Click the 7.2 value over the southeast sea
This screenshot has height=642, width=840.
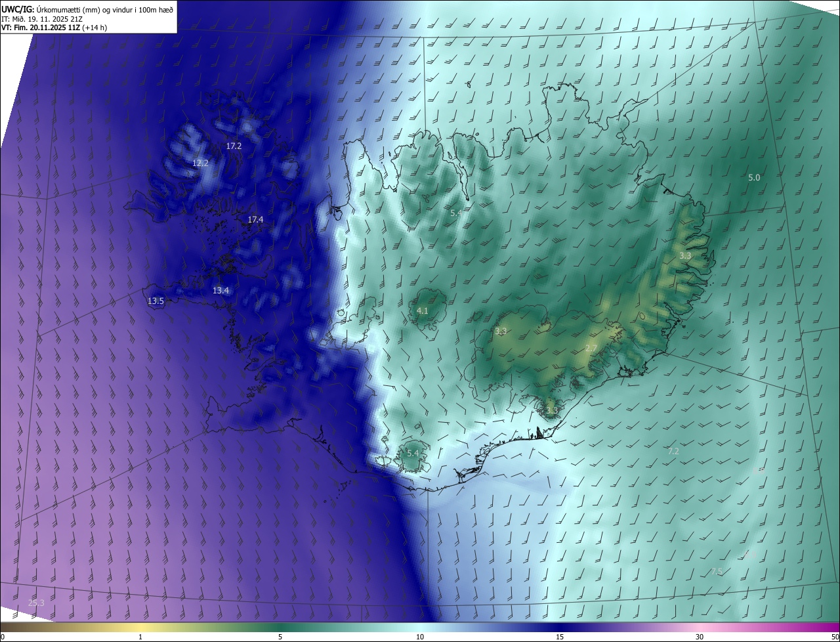(x=673, y=451)
